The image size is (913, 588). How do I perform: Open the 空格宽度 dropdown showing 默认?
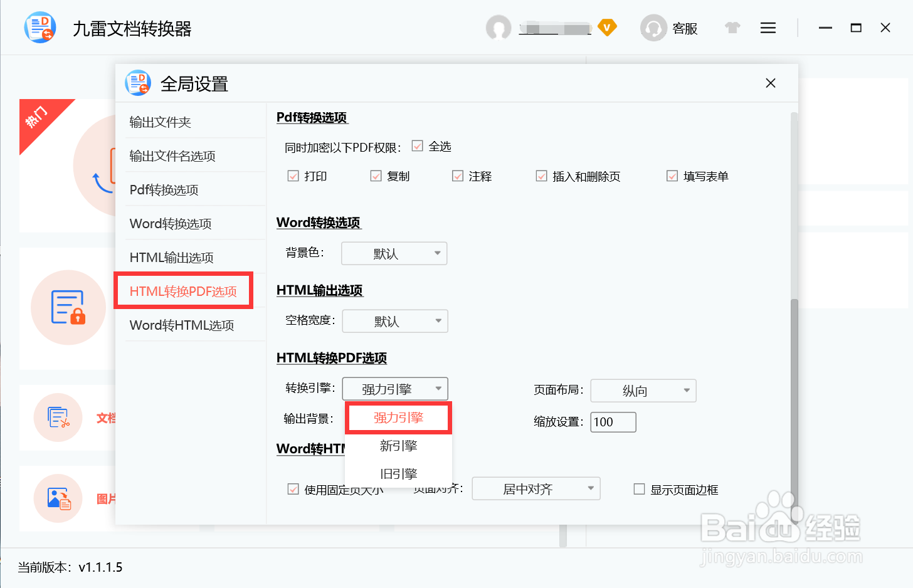point(394,321)
